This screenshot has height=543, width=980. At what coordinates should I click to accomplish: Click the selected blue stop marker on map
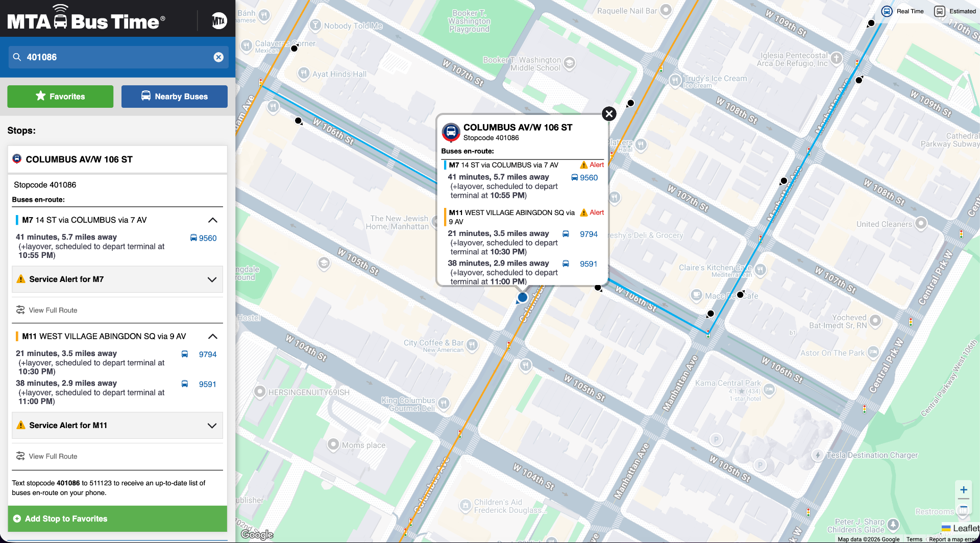click(x=522, y=297)
